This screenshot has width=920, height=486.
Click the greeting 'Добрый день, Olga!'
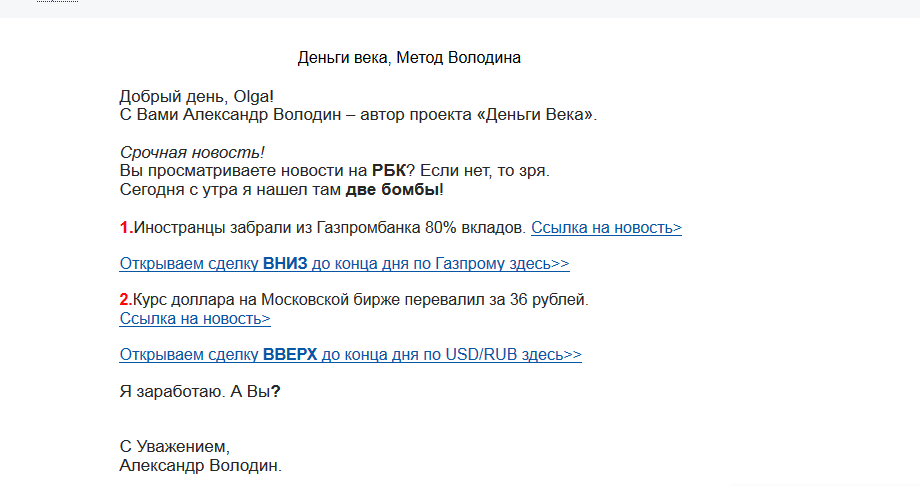(197, 96)
